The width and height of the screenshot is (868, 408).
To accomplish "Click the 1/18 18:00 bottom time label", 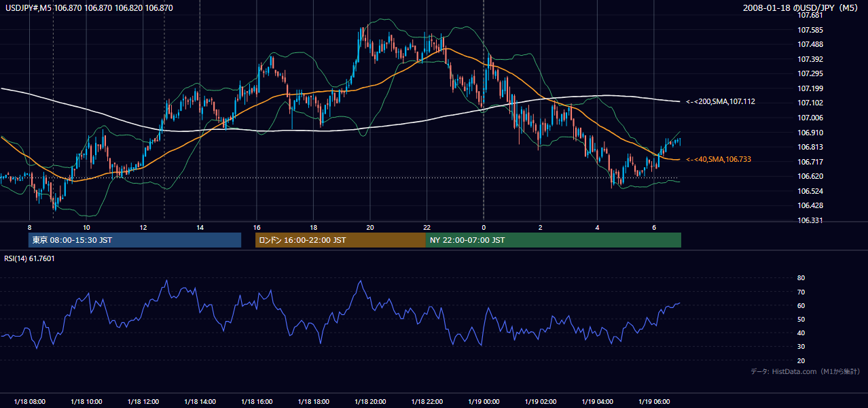I will coord(313,402).
